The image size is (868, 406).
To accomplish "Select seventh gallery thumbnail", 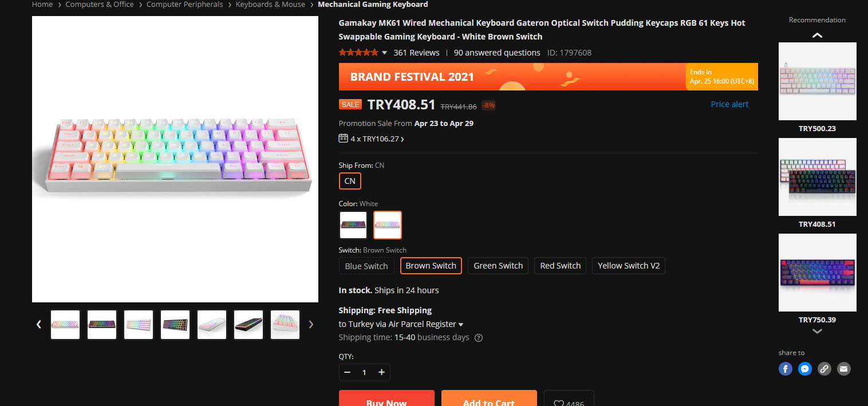I will point(285,325).
